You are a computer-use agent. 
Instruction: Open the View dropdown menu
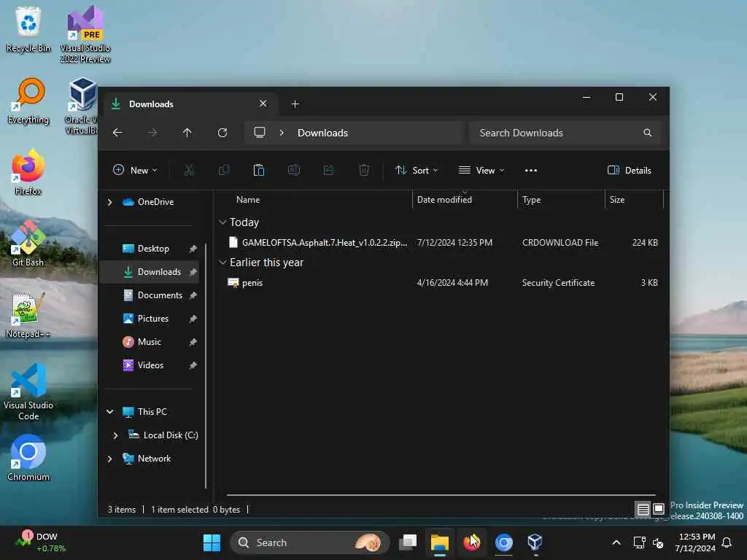tap(481, 170)
